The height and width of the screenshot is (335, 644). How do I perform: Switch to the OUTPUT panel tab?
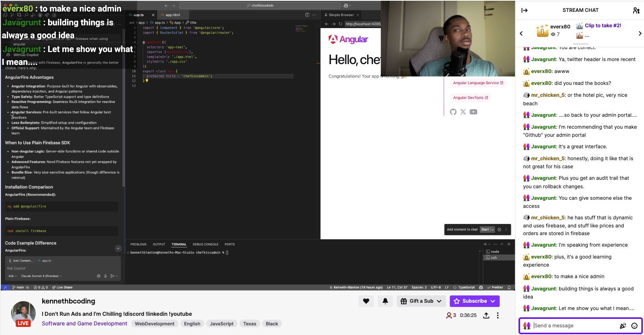pyautogui.click(x=159, y=244)
